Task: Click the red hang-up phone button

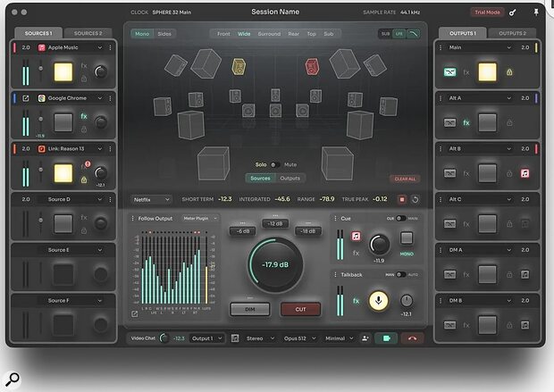Action: tap(412, 338)
